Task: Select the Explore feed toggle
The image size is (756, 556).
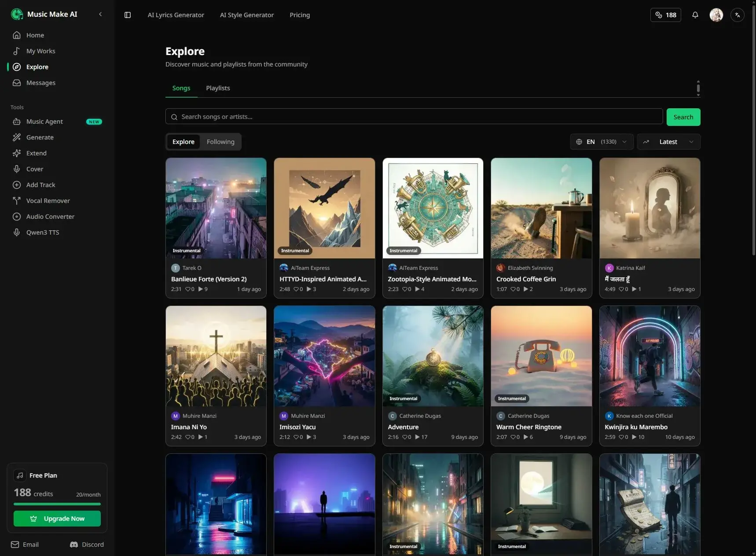Action: tap(183, 142)
